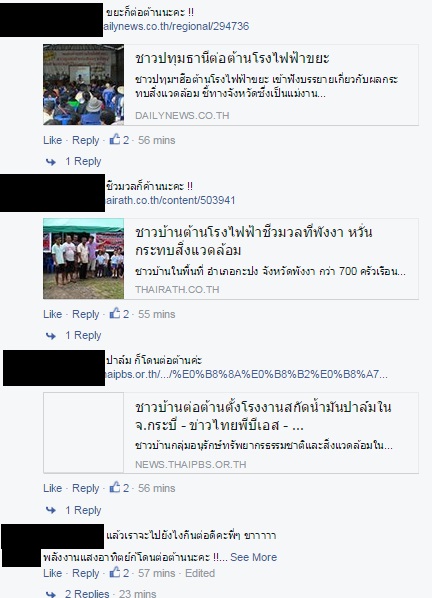Open the dailynews.co.th/regional/294736 URL link
Viewport: 432px width, 598px height.
(176, 26)
